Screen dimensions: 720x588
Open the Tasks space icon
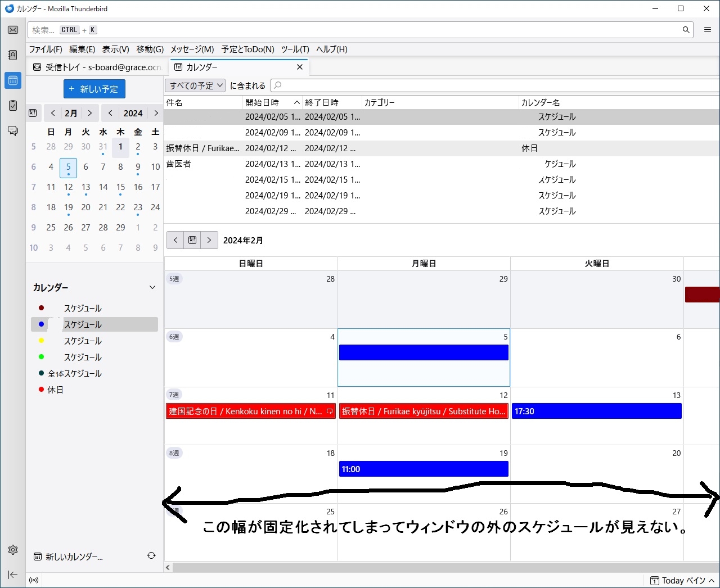pos(13,106)
